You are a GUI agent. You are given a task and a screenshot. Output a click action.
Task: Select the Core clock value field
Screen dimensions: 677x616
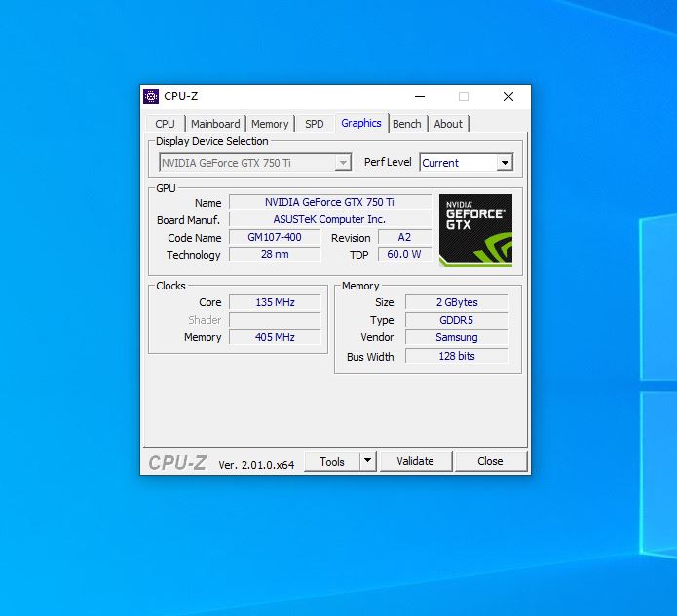(275, 302)
